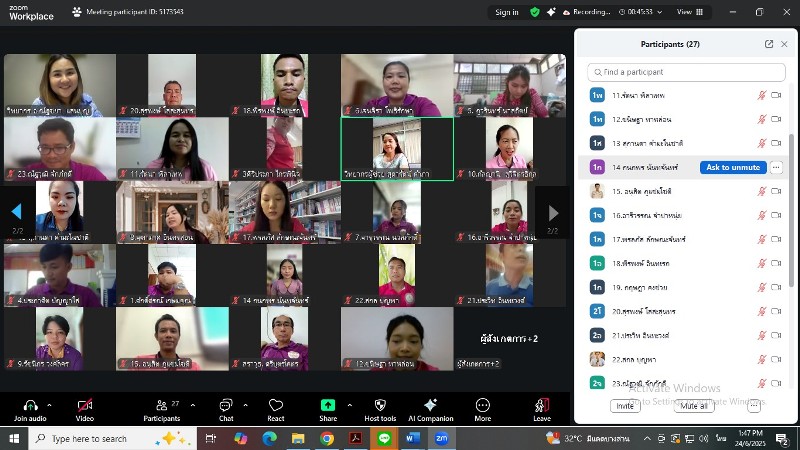Screen dimensions: 800x450
Task: Open Microsoft Word from taskbar
Action: pos(413,438)
